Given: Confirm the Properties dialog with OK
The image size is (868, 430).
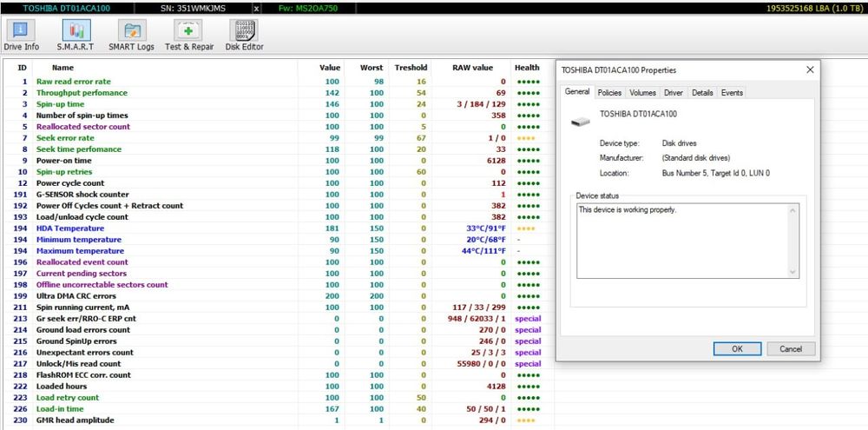Looking at the screenshot, I should (x=737, y=349).
